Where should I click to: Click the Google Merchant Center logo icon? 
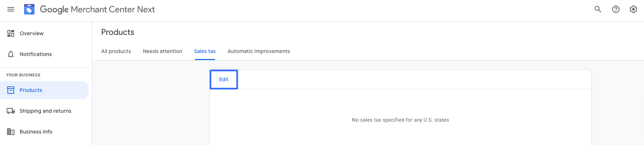pos(29,9)
